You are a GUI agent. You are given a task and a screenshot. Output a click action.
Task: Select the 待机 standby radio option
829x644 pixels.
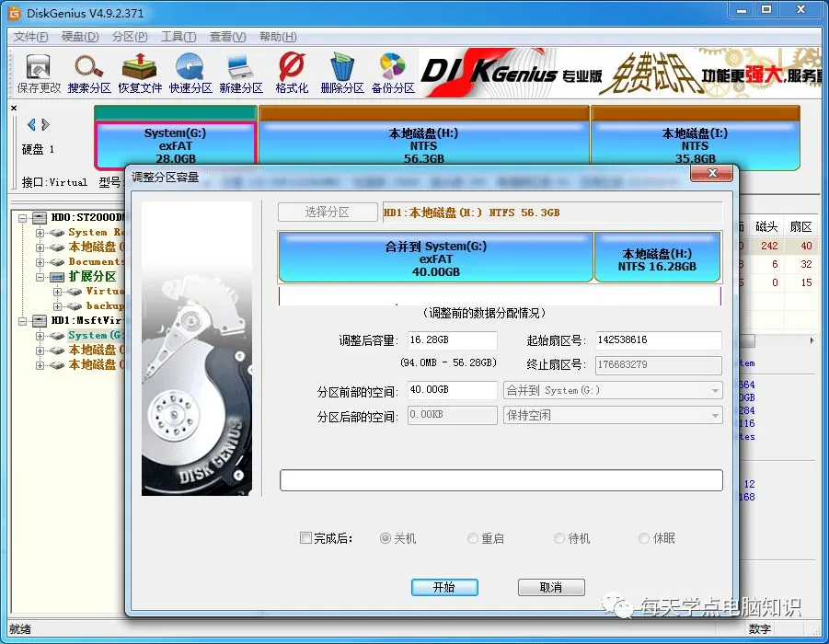click(559, 538)
